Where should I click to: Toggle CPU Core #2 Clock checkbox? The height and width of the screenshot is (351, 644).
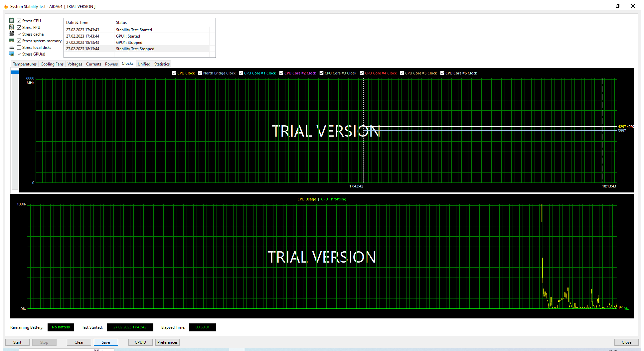click(x=281, y=73)
